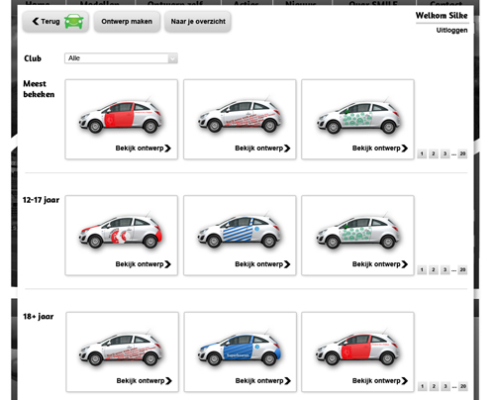Viewport: 495px width, 400px height.
Task: View red-scribble car in 18+ jaar
Action: click(121, 347)
